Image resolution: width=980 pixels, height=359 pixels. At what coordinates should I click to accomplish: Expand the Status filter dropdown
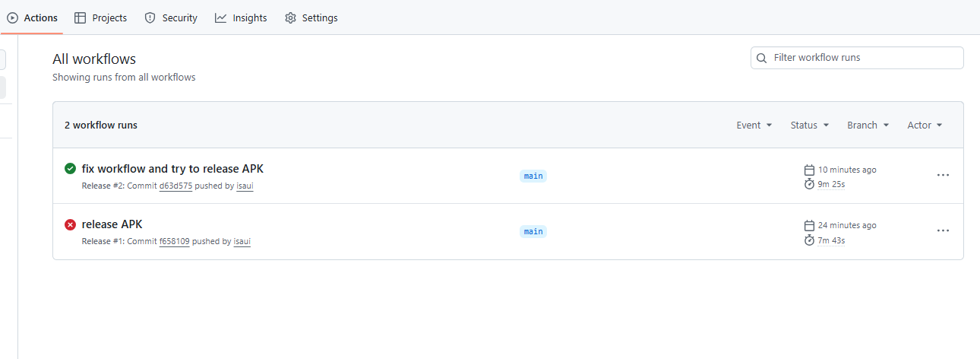[810, 125]
